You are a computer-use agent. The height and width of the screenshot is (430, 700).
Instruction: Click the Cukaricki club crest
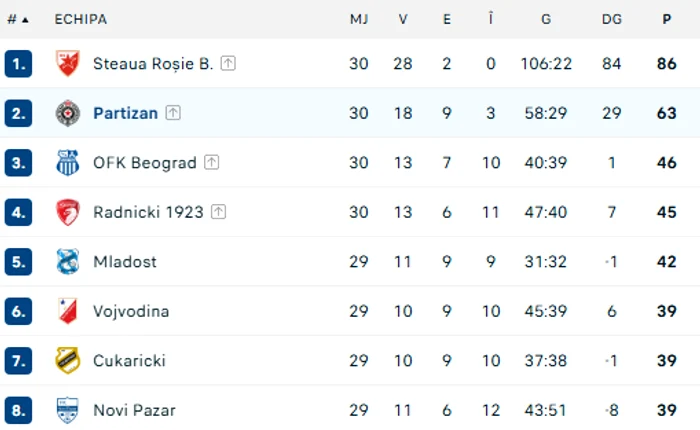67,361
